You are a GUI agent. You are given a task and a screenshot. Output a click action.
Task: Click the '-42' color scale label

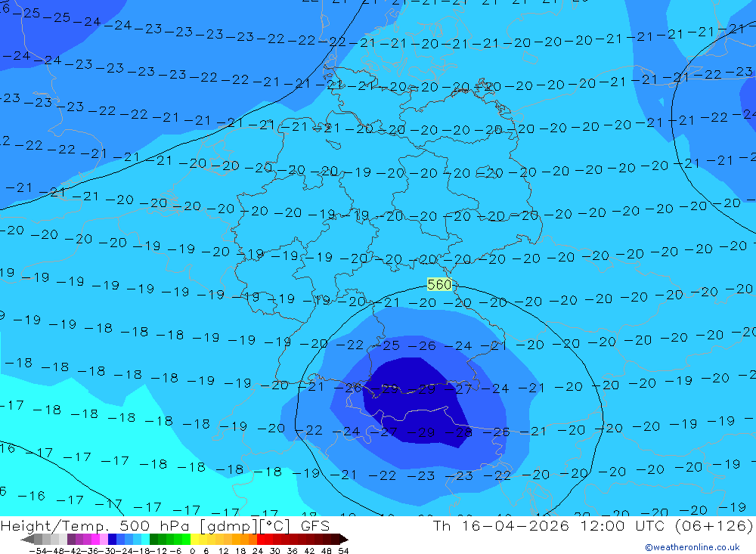tap(74, 551)
